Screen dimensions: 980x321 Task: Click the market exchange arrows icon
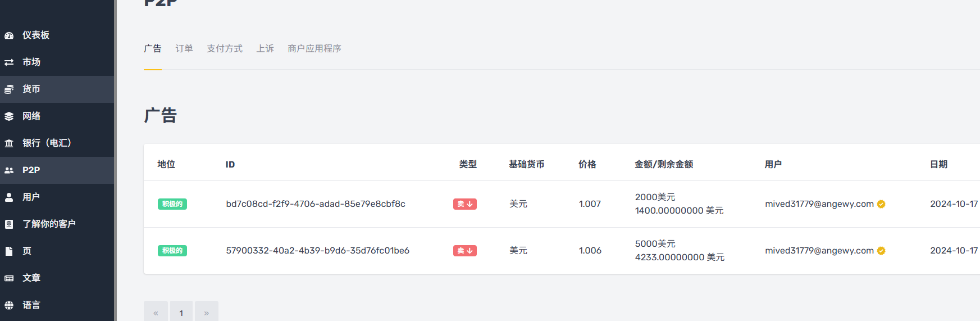tap(9, 62)
